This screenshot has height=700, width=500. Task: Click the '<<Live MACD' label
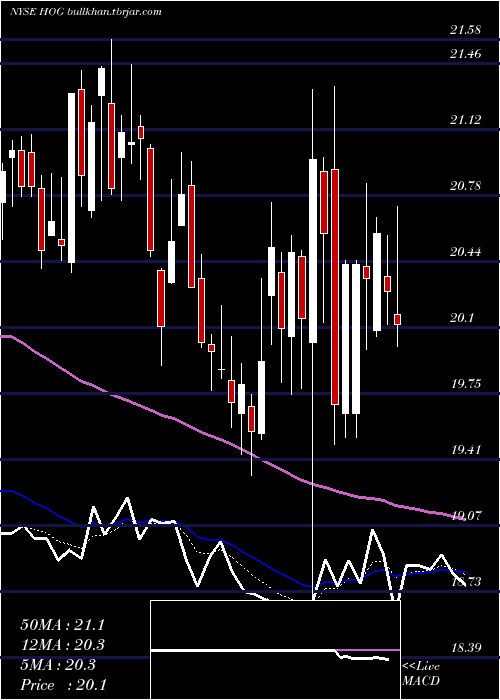(421, 674)
